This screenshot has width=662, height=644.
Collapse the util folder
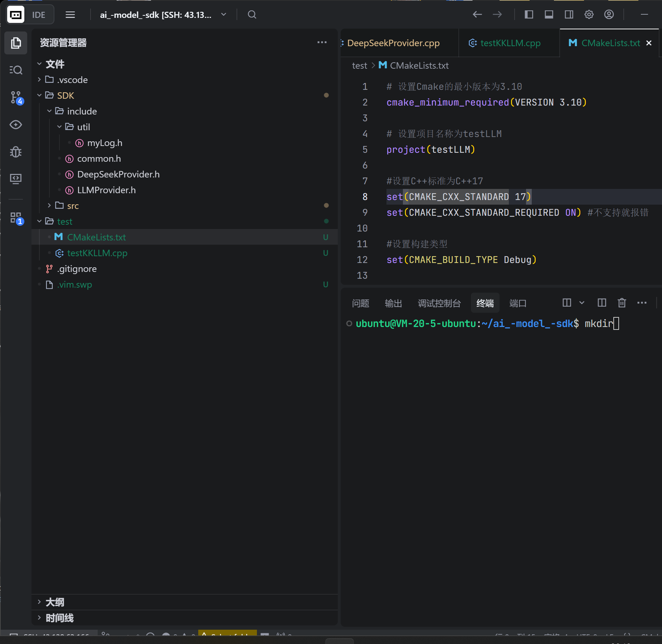tap(59, 127)
